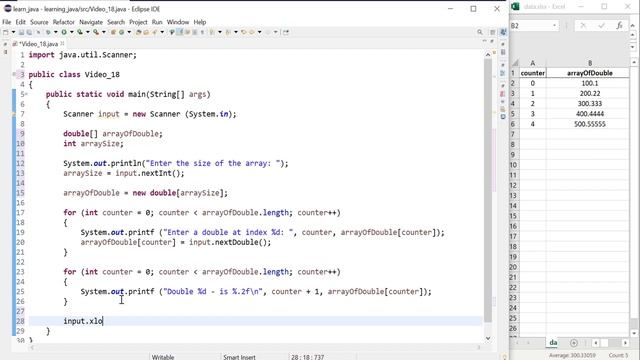Open the Back history dropdown arrow
Screen dimensions: 640x360
pos(260,32)
